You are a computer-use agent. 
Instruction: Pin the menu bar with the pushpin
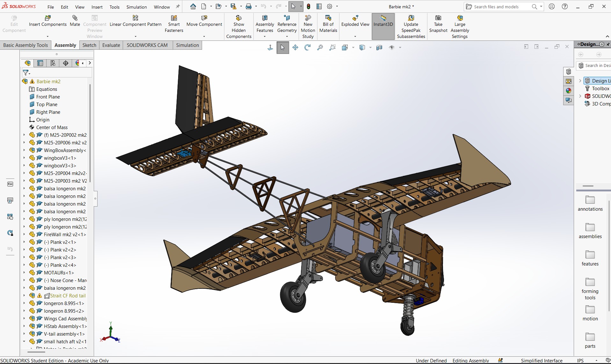[x=178, y=6]
